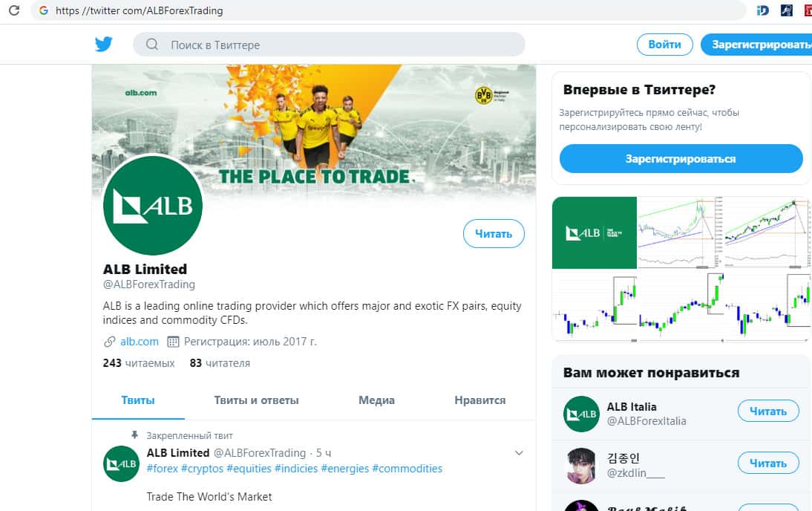Screen dimensions: 812x511
Task: Click Войти login button
Action: [665, 45]
